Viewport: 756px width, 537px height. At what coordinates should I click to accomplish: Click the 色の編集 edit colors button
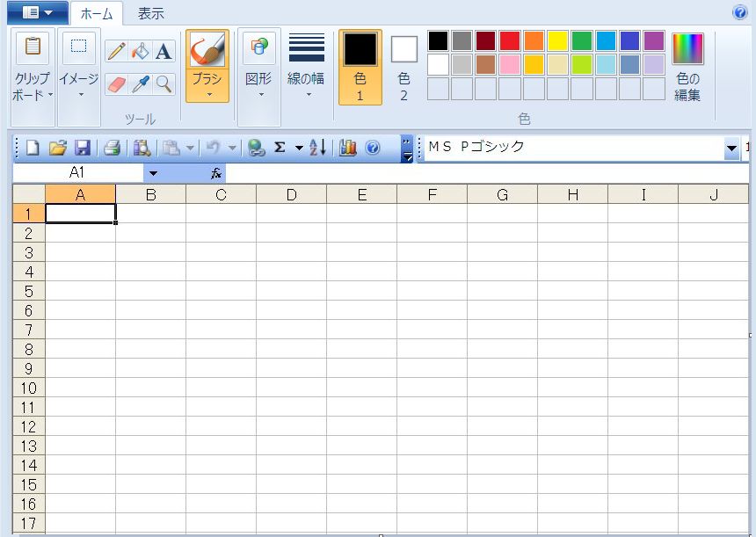[687, 67]
